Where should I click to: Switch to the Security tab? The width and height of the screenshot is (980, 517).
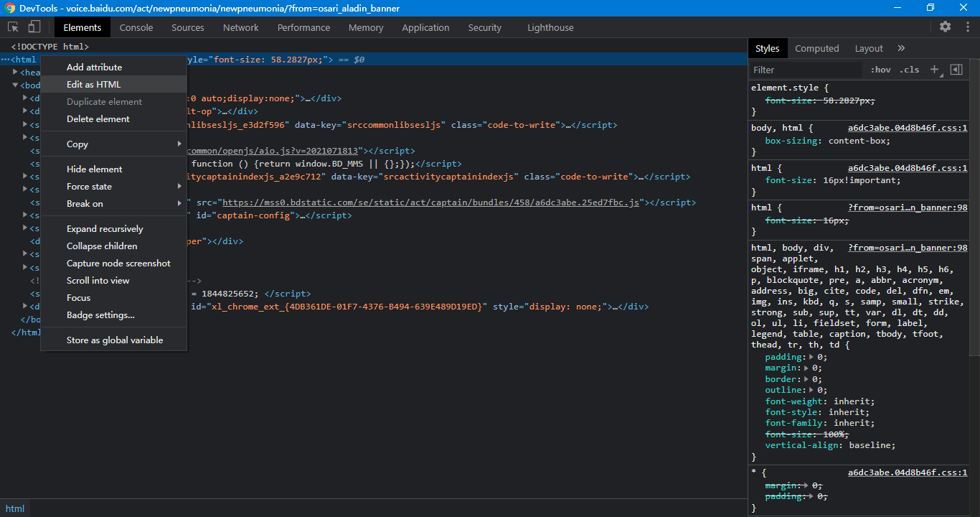pyautogui.click(x=484, y=27)
